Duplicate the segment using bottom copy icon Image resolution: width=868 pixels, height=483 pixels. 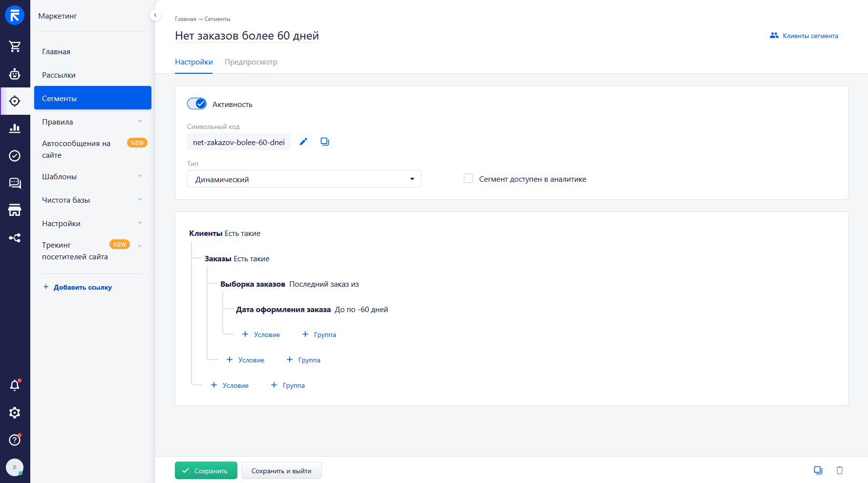pos(818,470)
